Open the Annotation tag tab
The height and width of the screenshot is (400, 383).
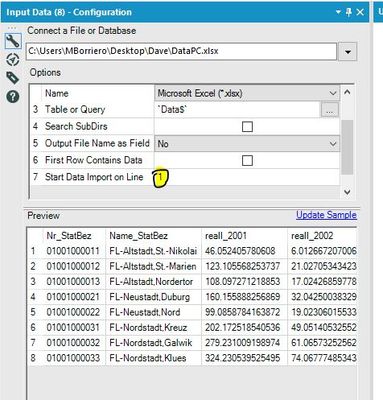coord(13,78)
